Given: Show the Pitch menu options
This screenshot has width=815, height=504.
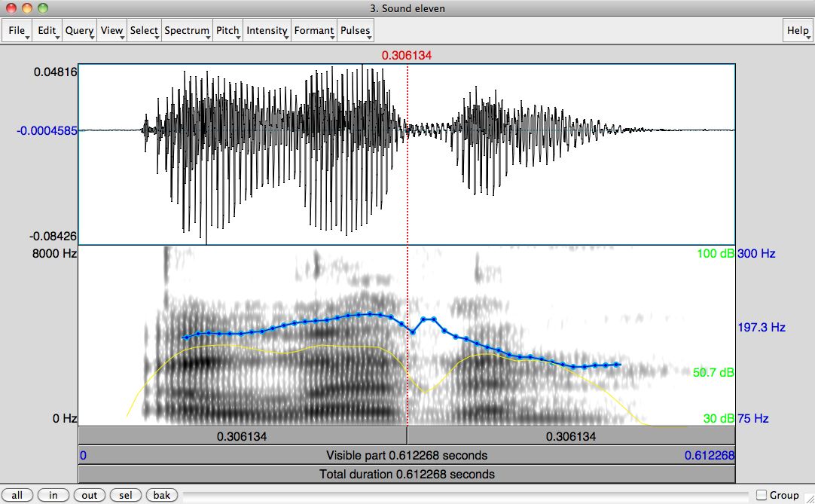Looking at the screenshot, I should pos(227,31).
